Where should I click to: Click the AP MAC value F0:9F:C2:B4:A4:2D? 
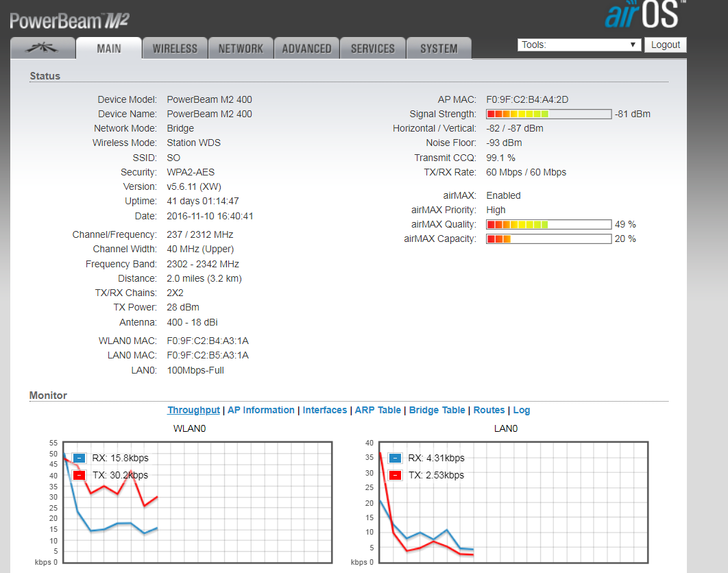point(527,99)
